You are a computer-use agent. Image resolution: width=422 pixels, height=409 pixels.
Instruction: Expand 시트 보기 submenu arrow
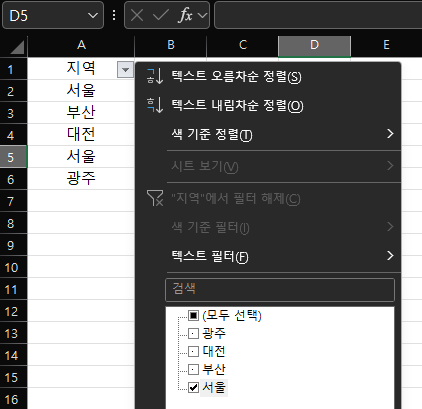[390, 165]
